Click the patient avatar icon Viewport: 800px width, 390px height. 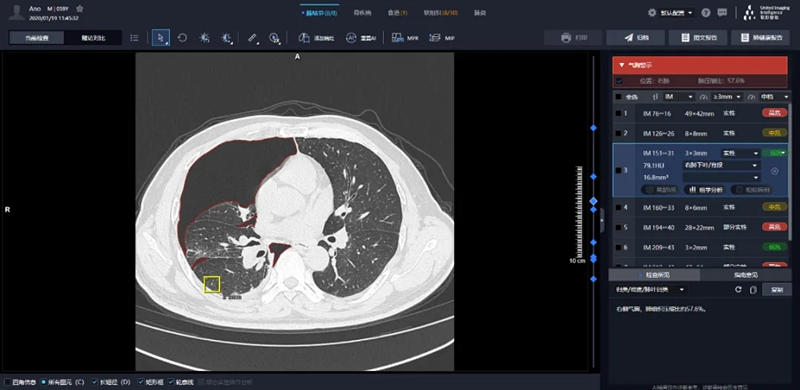(16, 13)
